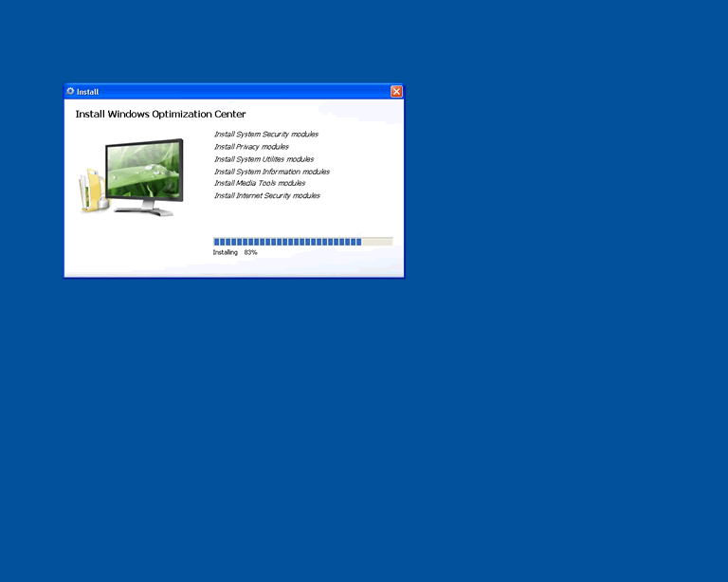Close the Install dialog with the red X
The height and width of the screenshot is (582, 728).
[396, 92]
